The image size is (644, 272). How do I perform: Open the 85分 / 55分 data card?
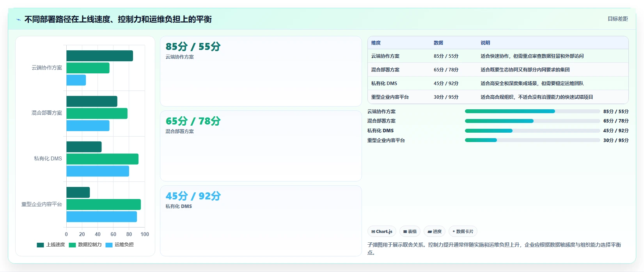pos(261,71)
